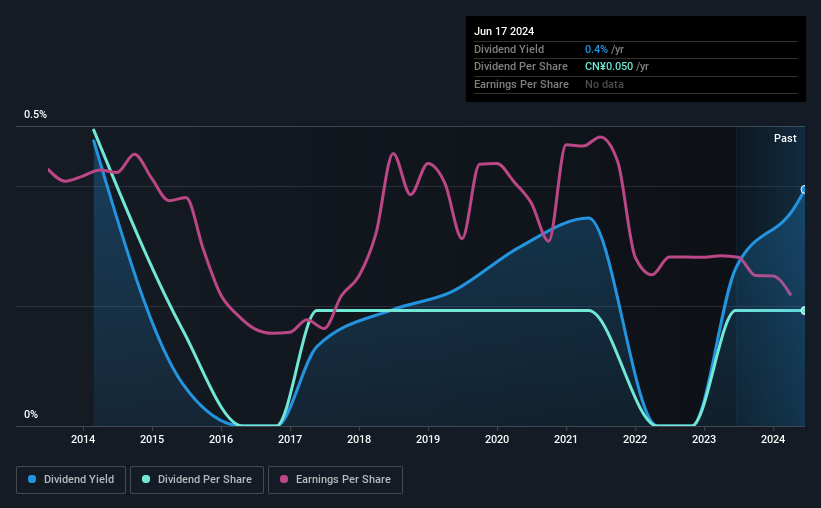
Task: Click the Dividend Per Share endpoint marker
Action: (804, 311)
